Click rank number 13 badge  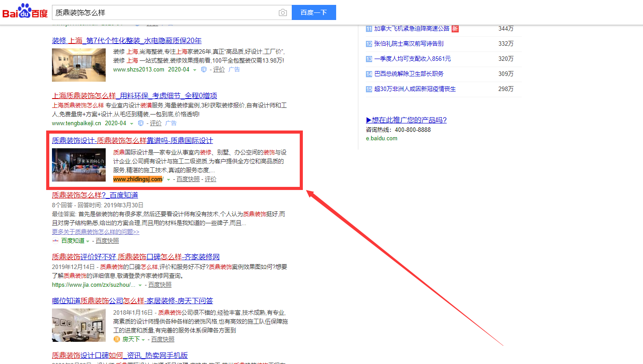pyautogui.click(x=369, y=59)
